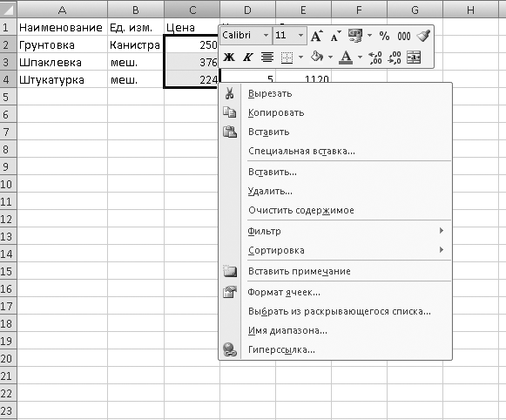Click the Copy icon in menu
Image resolution: width=506 pixels, height=420 pixels.
229,112
